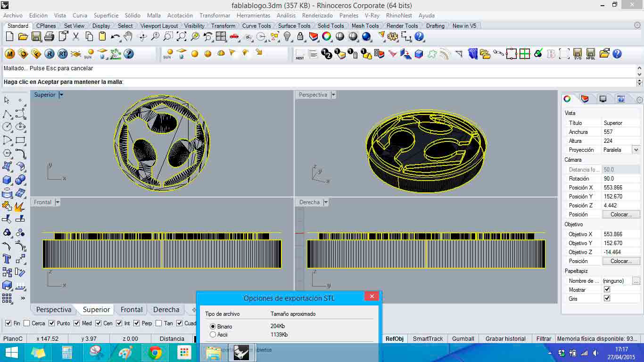Open the Display panel monitor icon tab
This screenshot has width=644, height=362.
603,99
